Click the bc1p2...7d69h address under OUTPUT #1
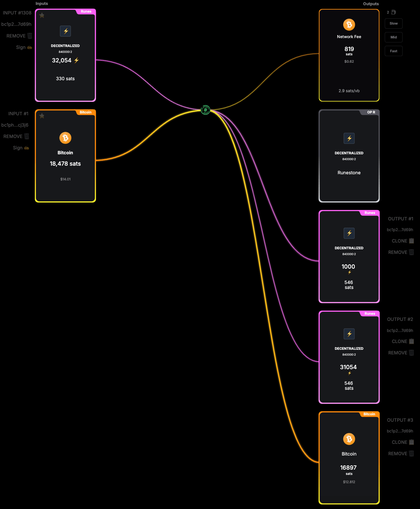 click(400, 230)
